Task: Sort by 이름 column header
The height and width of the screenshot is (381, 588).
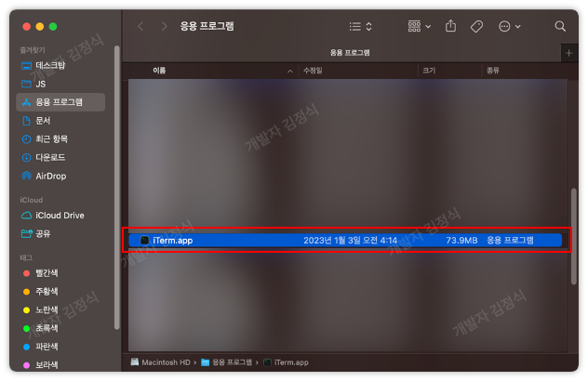Action: (x=159, y=71)
